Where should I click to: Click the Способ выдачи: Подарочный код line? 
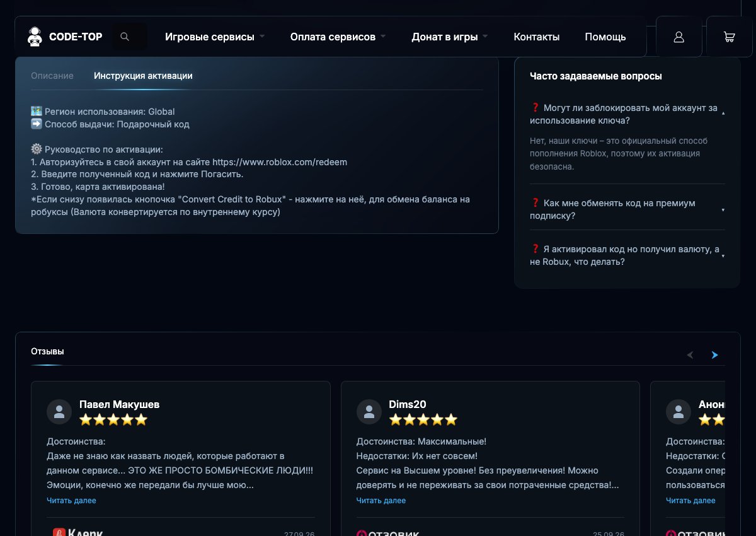[110, 124]
